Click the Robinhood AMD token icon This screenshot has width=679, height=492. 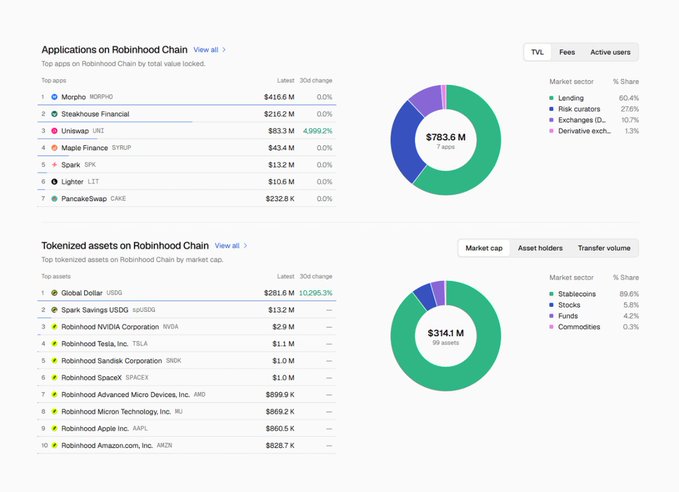click(x=55, y=395)
